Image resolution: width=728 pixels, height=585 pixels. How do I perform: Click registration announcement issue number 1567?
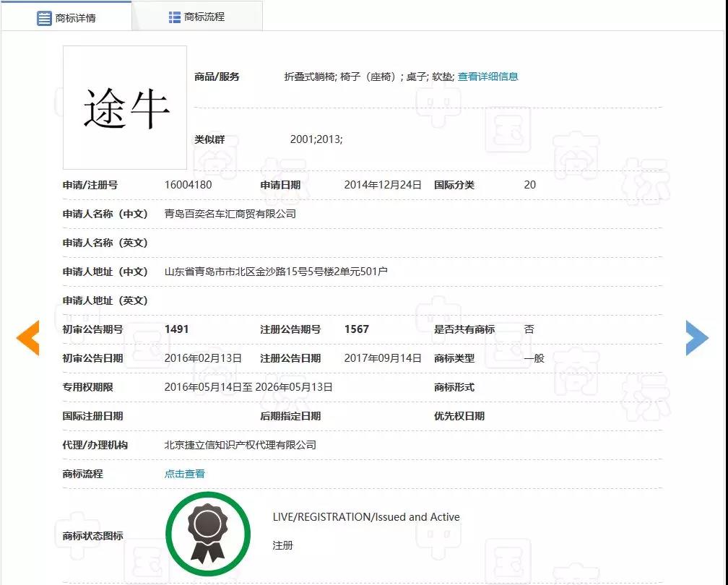(x=357, y=329)
